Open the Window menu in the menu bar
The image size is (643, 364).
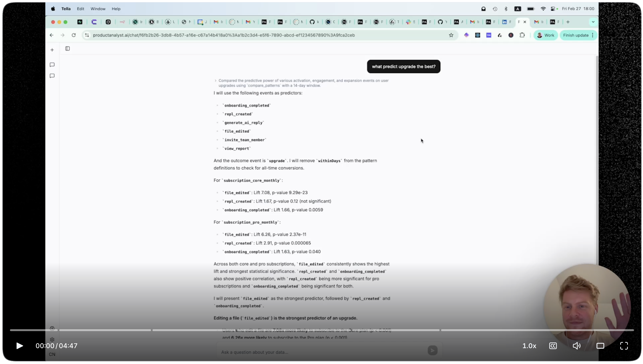98,9
